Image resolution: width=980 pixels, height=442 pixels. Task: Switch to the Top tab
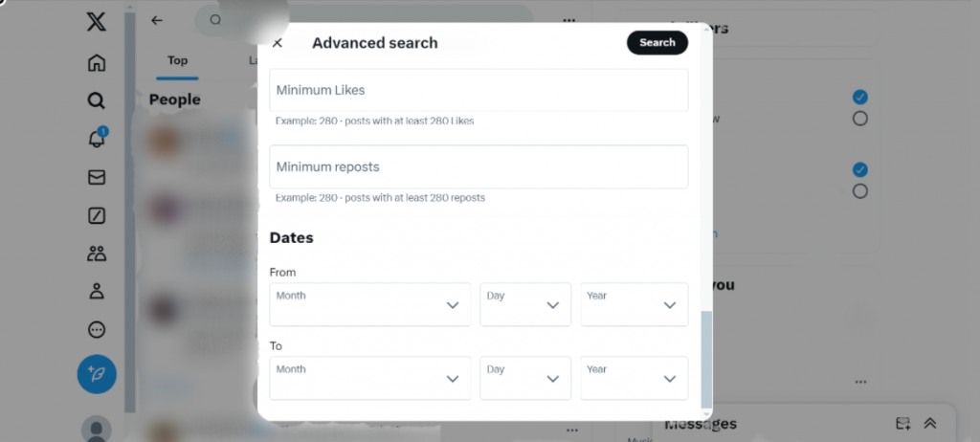pos(177,60)
